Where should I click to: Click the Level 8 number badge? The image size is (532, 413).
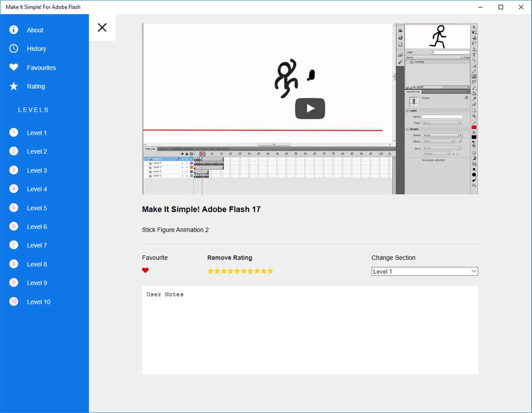14,264
